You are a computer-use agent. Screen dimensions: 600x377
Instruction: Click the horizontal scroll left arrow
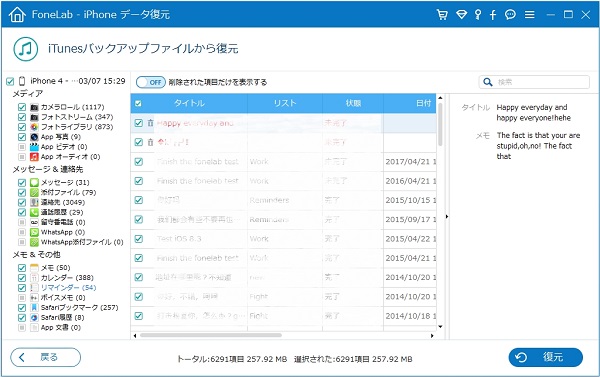(135, 336)
